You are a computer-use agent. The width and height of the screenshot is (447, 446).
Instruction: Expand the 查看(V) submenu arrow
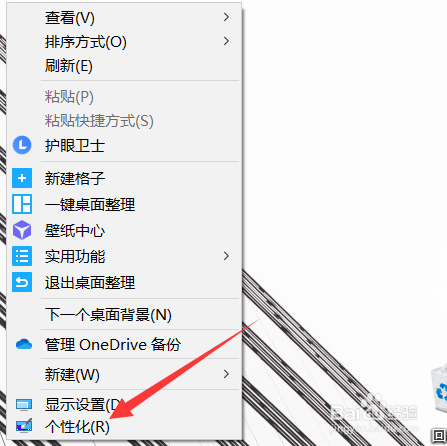(x=226, y=17)
